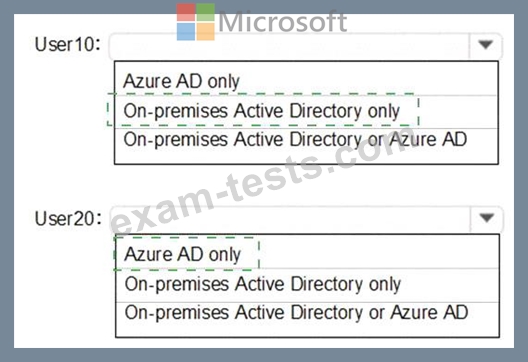Viewport: 528px width, 362px height.
Task: Click the green dashed box around User10 answer
Action: (x=263, y=110)
